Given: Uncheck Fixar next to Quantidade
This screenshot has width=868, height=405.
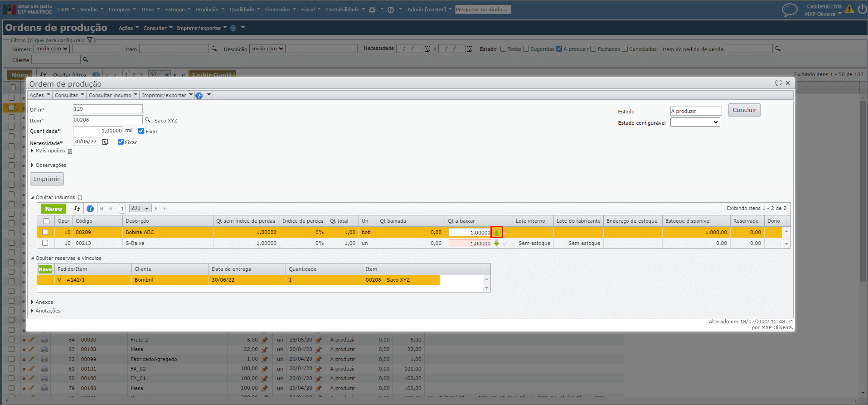Looking at the screenshot, I should point(141,131).
